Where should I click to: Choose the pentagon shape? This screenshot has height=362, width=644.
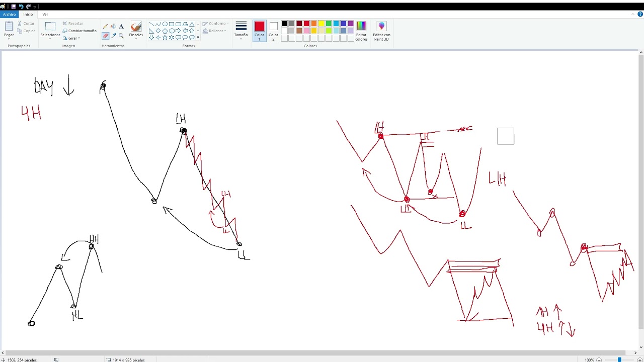pyautogui.click(x=165, y=31)
